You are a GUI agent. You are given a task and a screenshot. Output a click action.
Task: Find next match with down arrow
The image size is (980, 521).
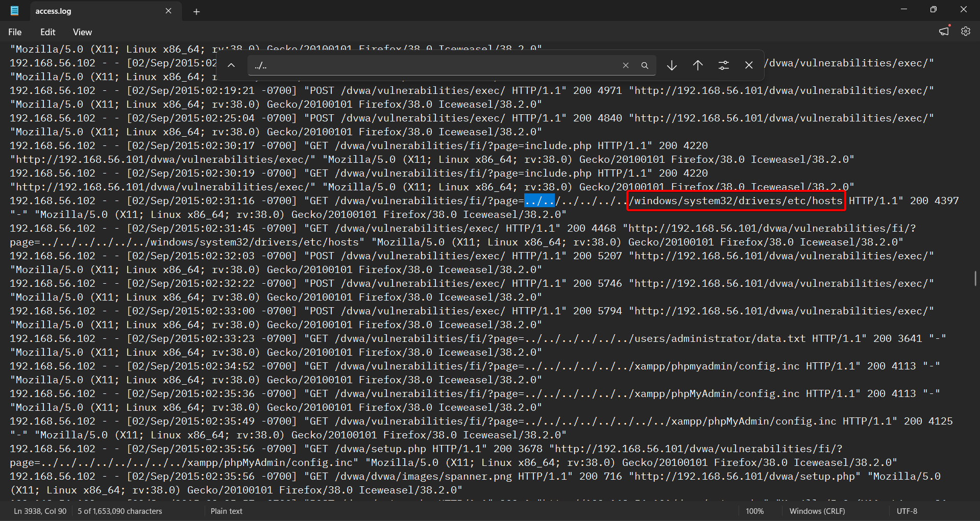672,65
